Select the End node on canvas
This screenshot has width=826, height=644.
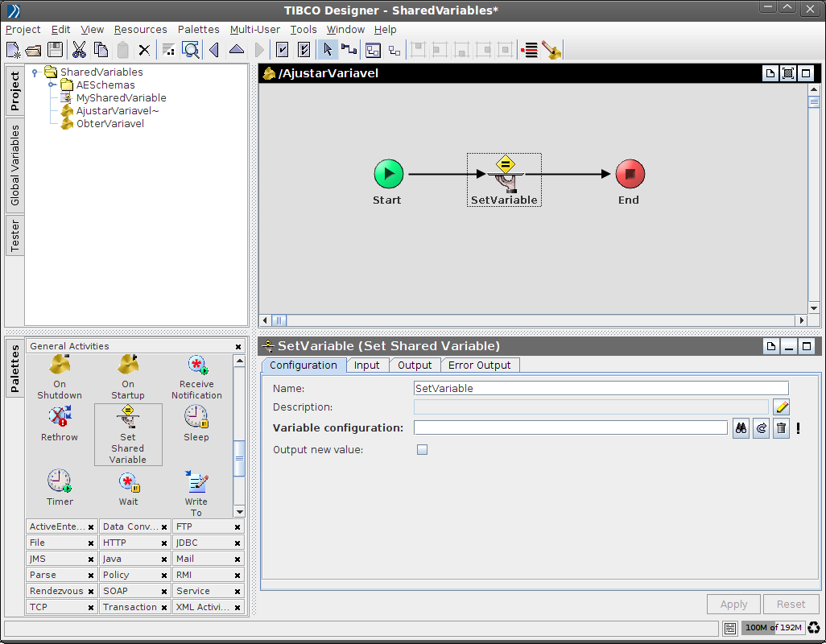coord(630,174)
